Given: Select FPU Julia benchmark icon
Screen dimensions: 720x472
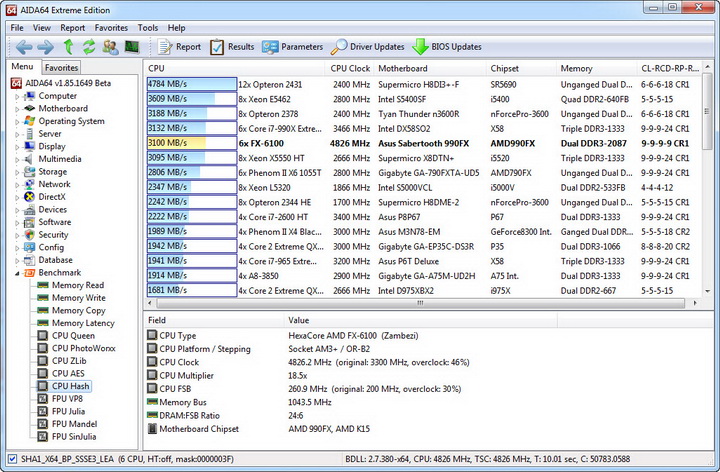Looking at the screenshot, I should click(43, 411).
